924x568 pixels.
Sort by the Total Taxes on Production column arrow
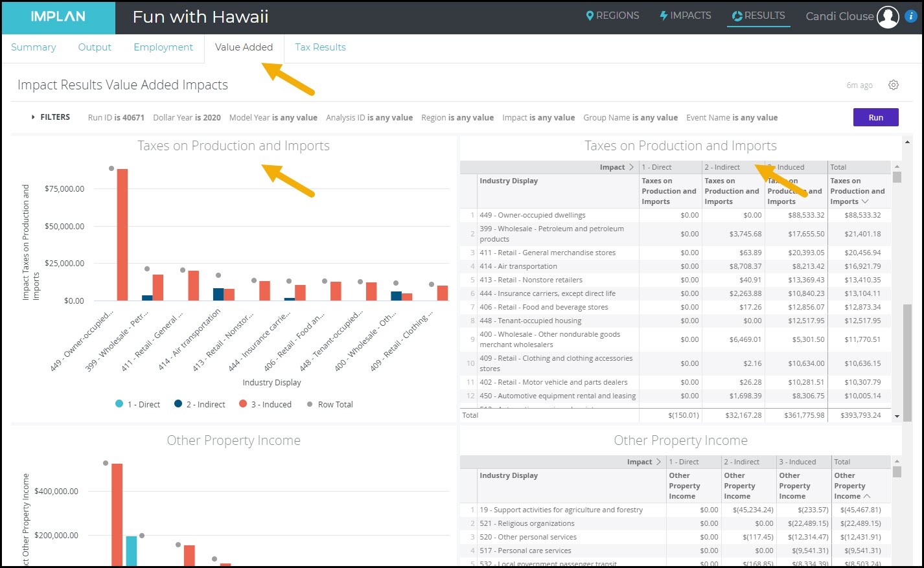click(x=864, y=202)
